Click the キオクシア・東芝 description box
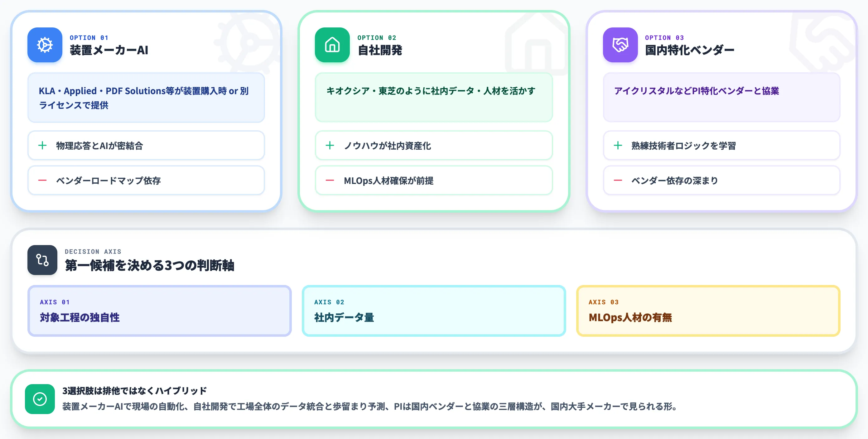This screenshot has height=439, width=868. click(434, 97)
